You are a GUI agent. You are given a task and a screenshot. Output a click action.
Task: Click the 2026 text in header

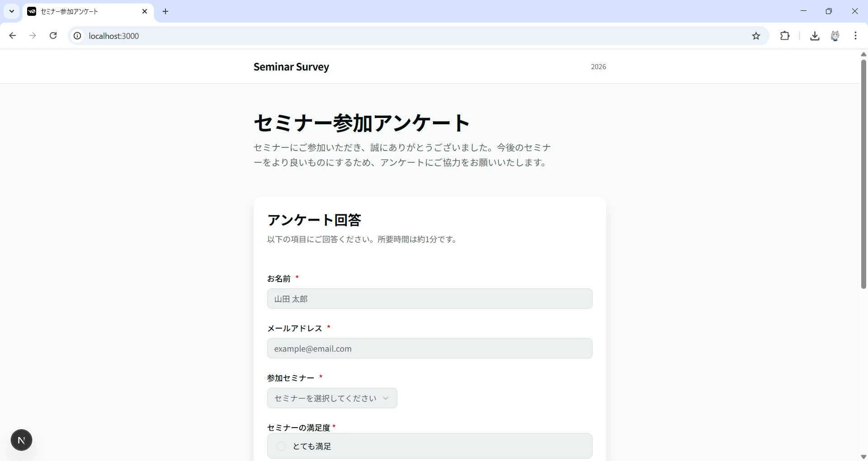[598, 67]
